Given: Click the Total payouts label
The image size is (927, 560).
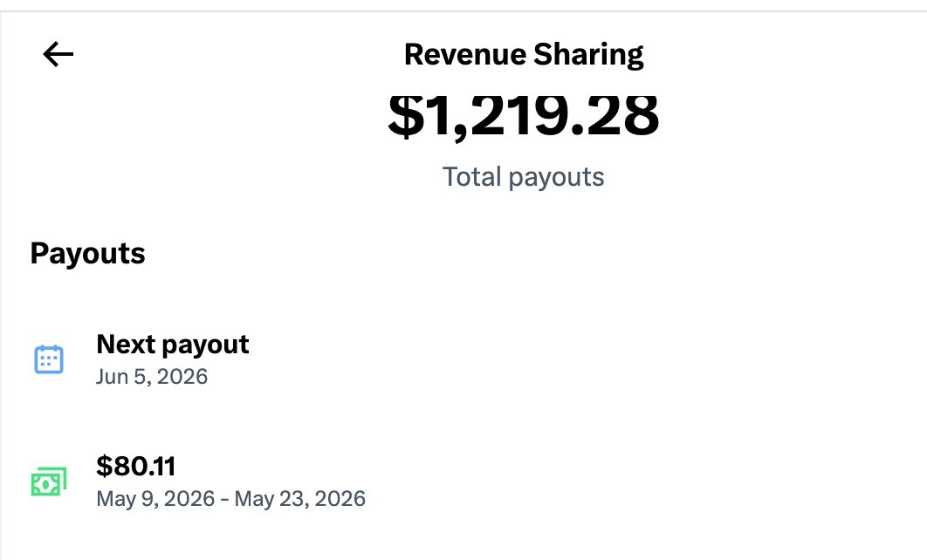Looking at the screenshot, I should point(523,176).
